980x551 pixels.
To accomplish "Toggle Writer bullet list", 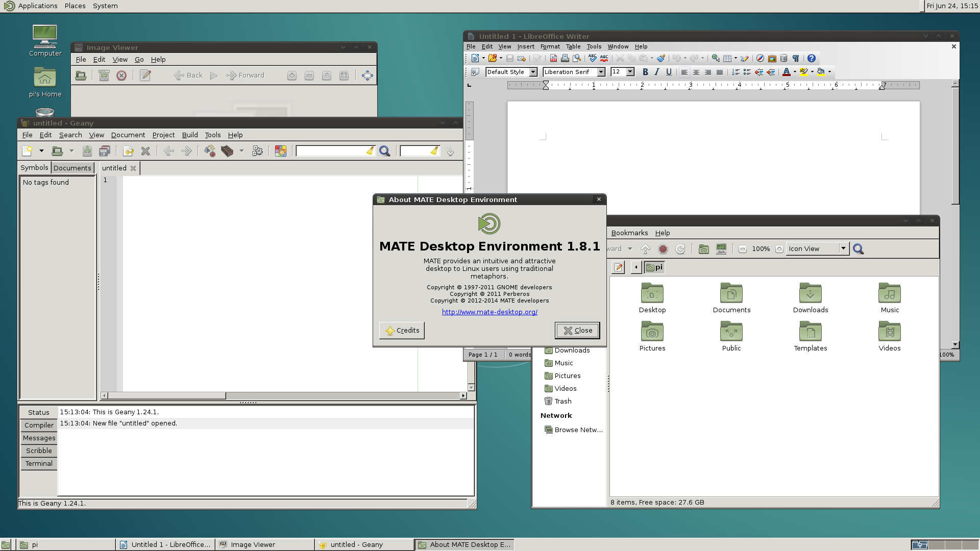I will [747, 72].
